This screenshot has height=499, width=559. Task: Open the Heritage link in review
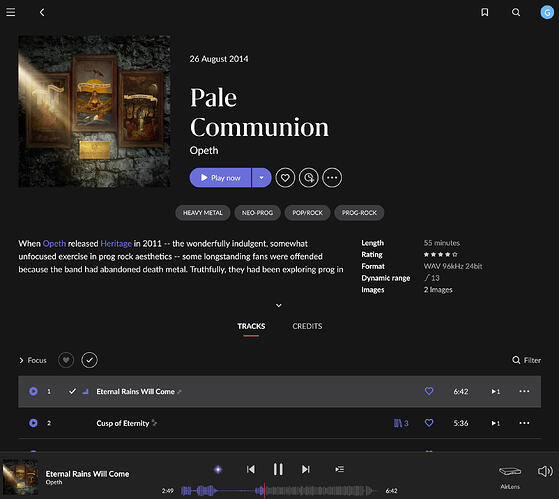click(x=116, y=243)
